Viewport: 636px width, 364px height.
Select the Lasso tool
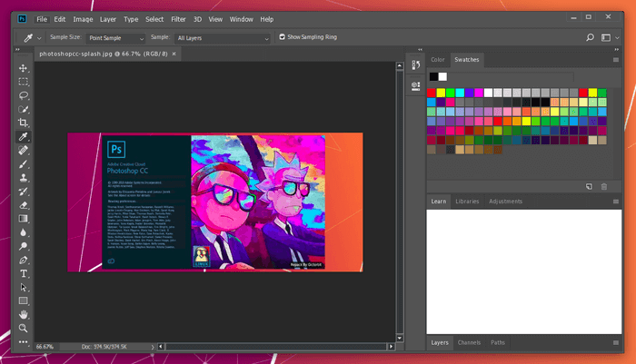point(23,95)
